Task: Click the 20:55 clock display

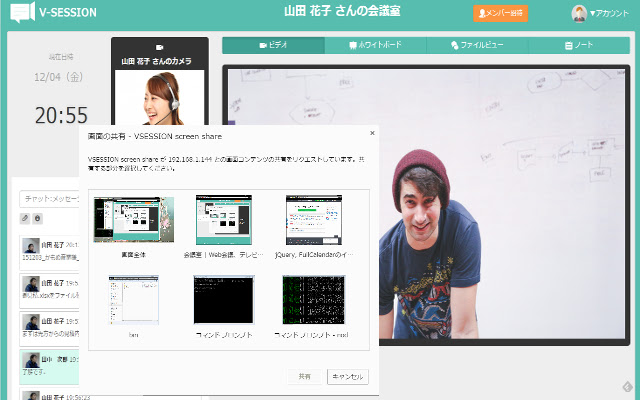Action: coord(61,115)
